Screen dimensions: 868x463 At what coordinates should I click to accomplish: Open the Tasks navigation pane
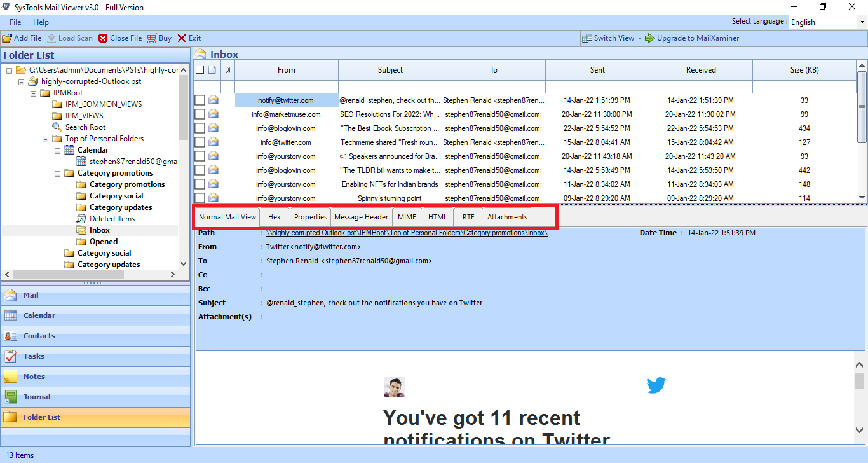tap(95, 356)
